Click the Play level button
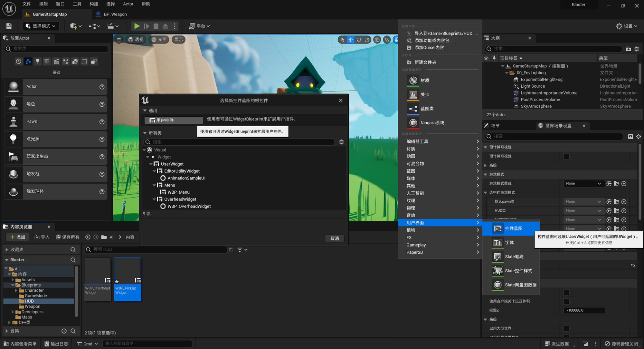Image resolution: width=644 pixels, height=349 pixels. click(137, 26)
